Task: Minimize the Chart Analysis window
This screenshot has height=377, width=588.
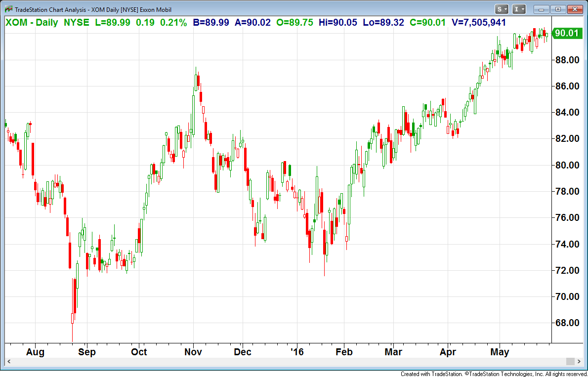Action: point(542,9)
